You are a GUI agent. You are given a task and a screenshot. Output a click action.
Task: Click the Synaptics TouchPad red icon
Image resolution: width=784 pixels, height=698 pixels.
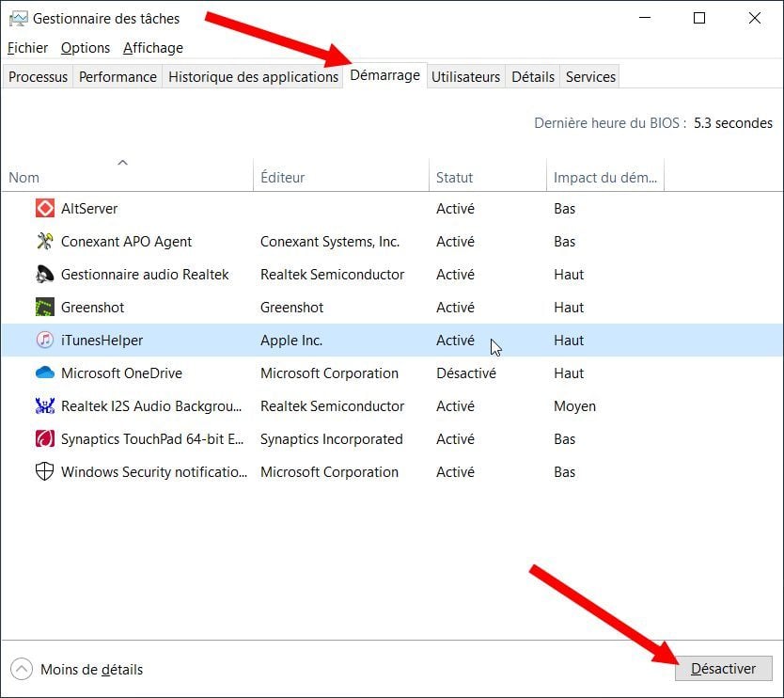point(44,438)
